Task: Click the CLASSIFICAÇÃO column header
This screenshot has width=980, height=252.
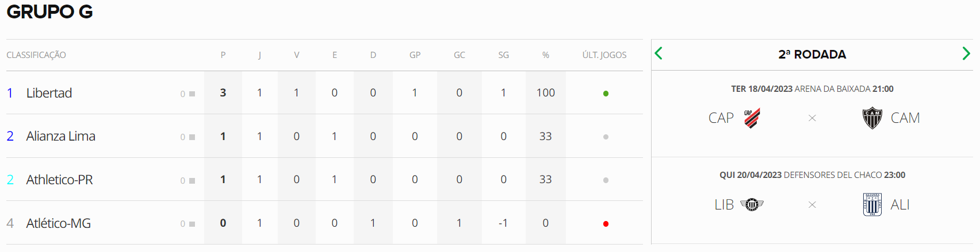Action: tap(36, 55)
